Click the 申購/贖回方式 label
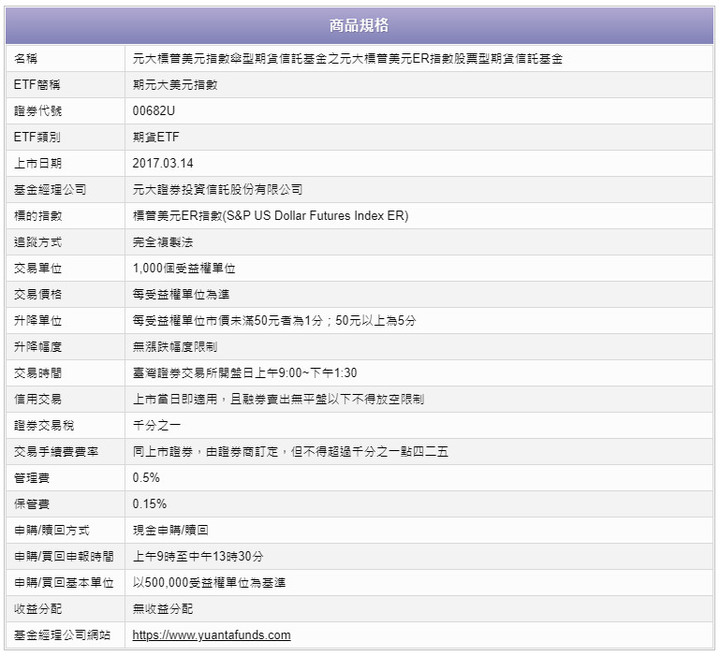The image size is (720, 656). pos(51,530)
